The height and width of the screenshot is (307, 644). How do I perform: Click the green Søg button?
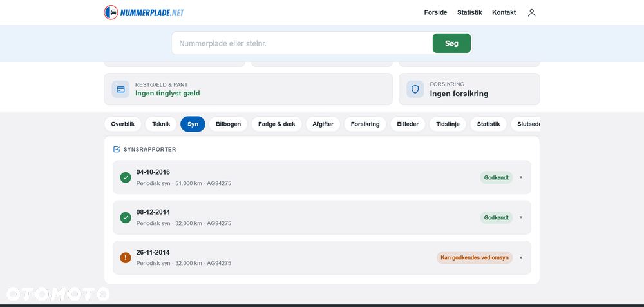point(452,43)
